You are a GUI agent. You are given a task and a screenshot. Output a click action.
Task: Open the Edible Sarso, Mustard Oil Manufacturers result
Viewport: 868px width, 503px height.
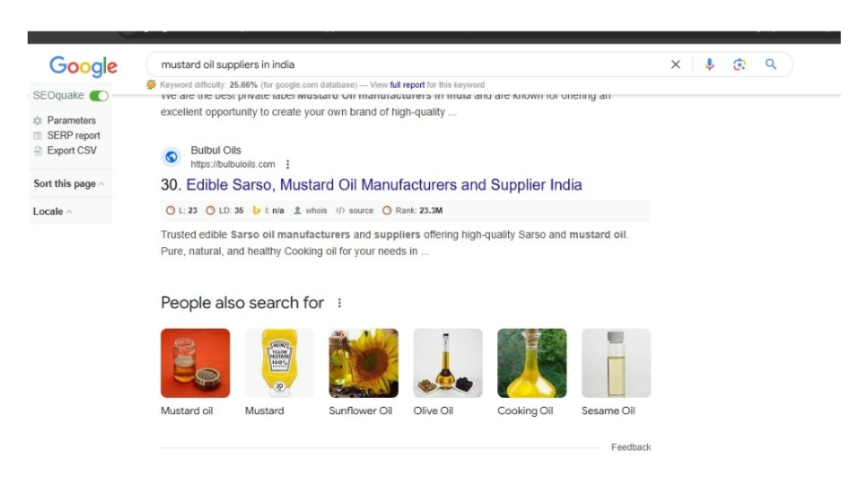[x=383, y=184]
